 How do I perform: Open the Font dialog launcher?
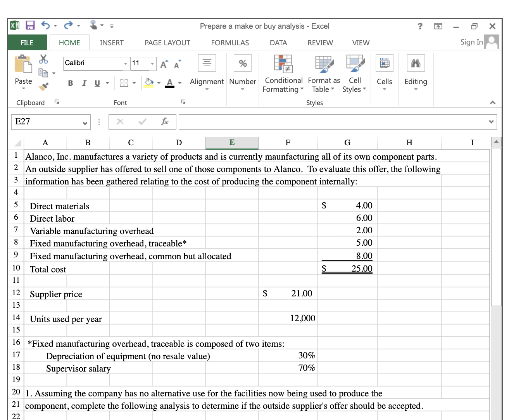(183, 102)
